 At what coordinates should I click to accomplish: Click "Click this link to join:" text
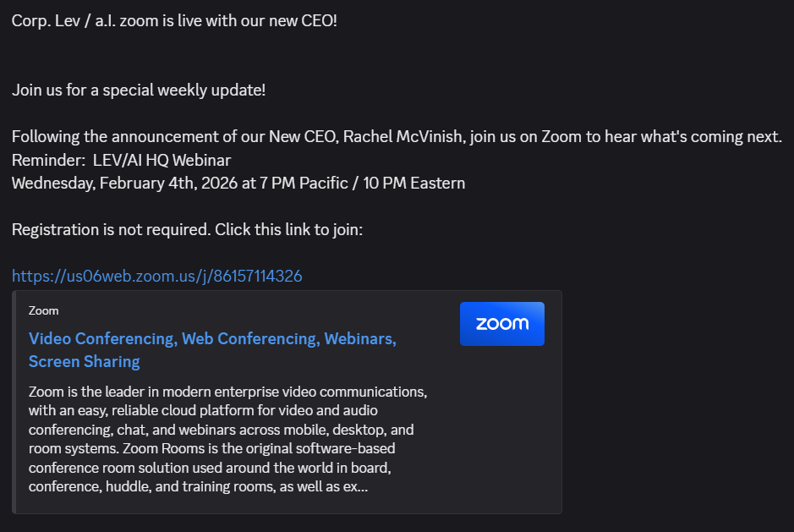[288, 229]
